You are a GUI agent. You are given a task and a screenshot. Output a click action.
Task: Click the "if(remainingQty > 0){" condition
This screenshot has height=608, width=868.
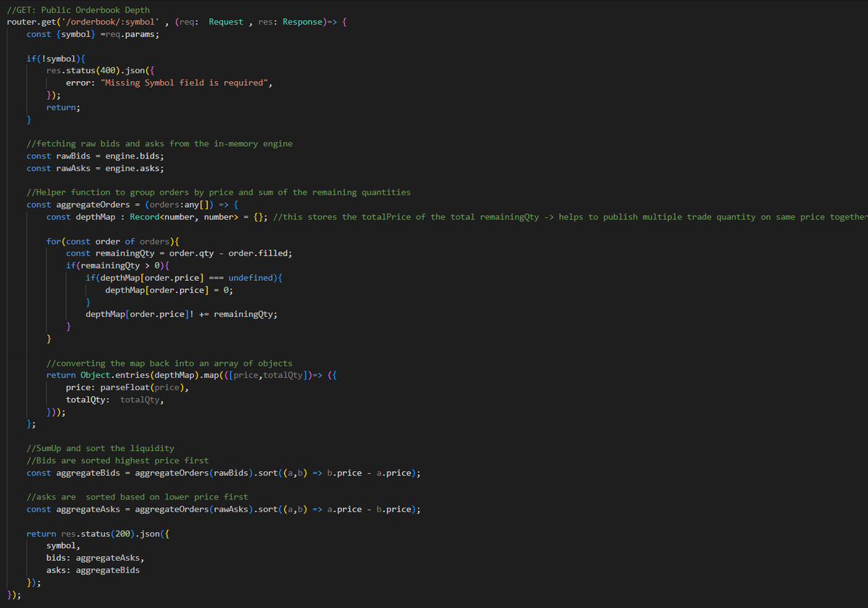[x=118, y=266]
